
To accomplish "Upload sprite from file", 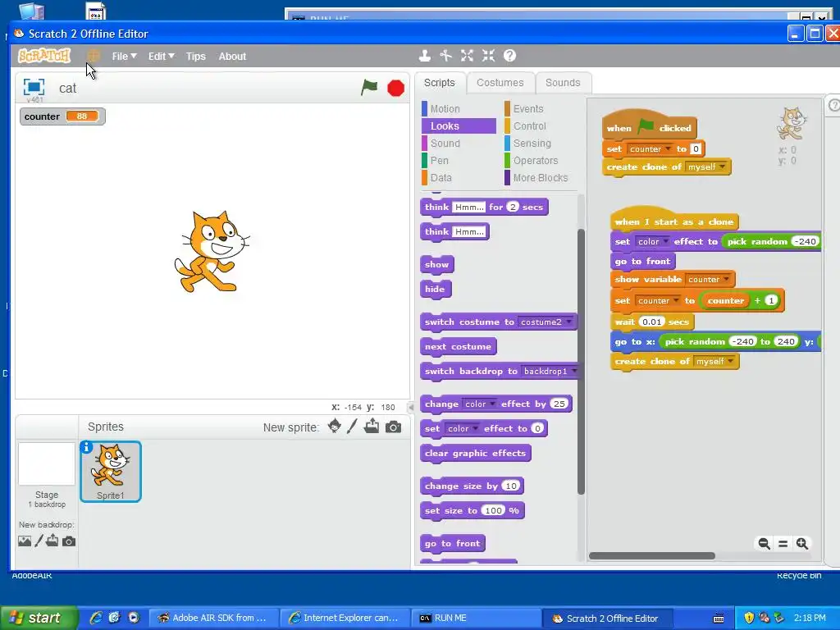I will 372,427.
